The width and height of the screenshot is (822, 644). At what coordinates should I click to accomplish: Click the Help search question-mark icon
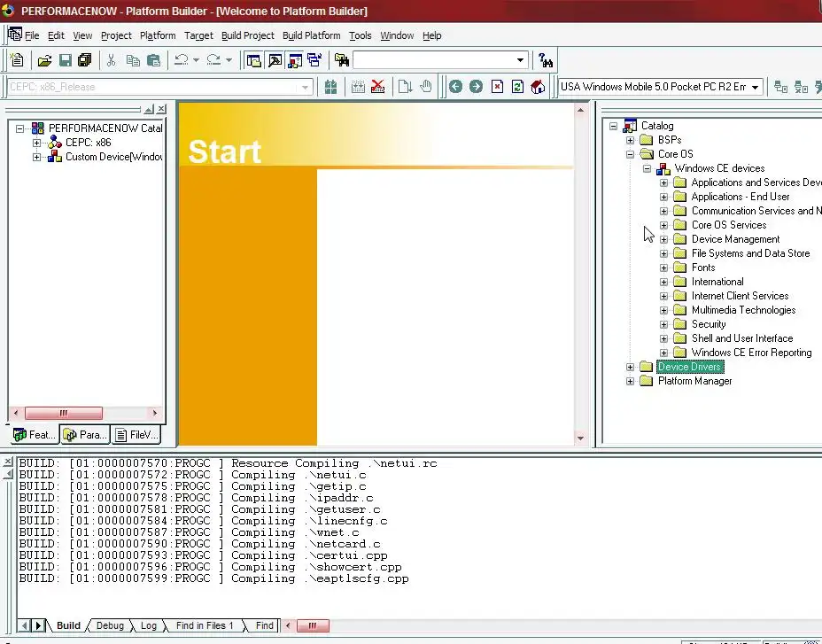[x=546, y=60]
